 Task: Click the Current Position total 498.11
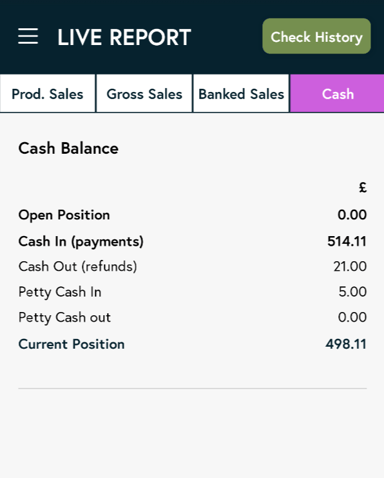coord(346,344)
